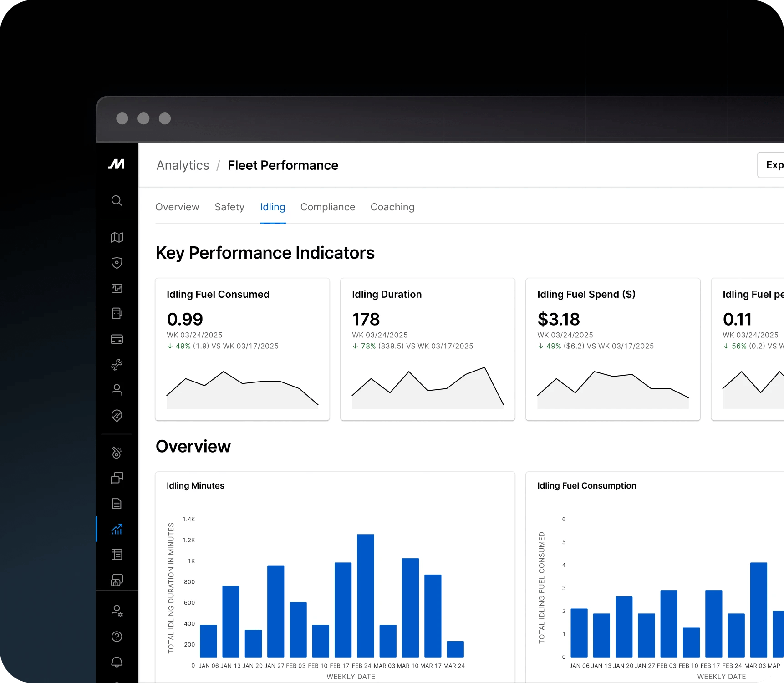This screenshot has width=784, height=683.
Task: Click the Analytics breadcrumb link
Action: pos(182,165)
